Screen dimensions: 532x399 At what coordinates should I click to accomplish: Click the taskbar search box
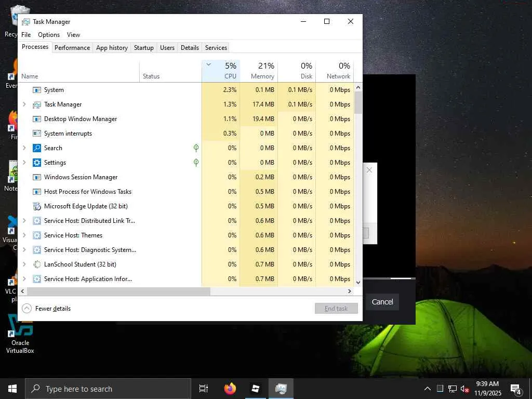coord(108,389)
